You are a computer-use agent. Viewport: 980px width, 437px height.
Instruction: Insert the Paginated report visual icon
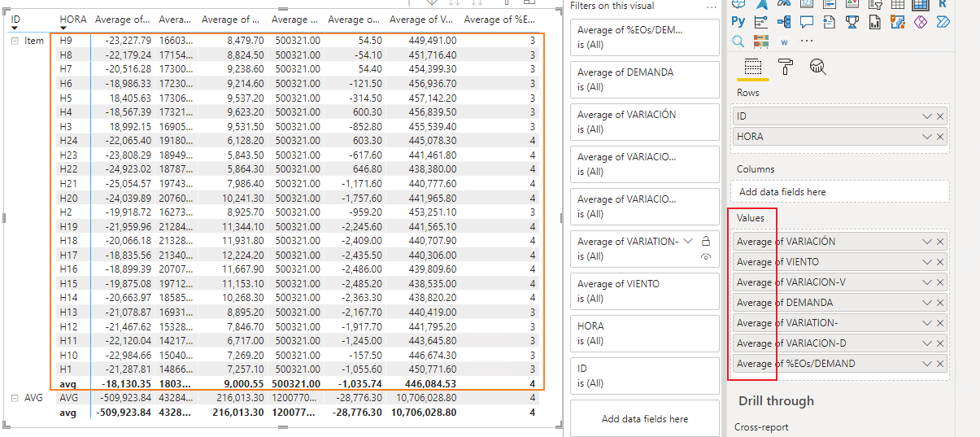coord(875,22)
